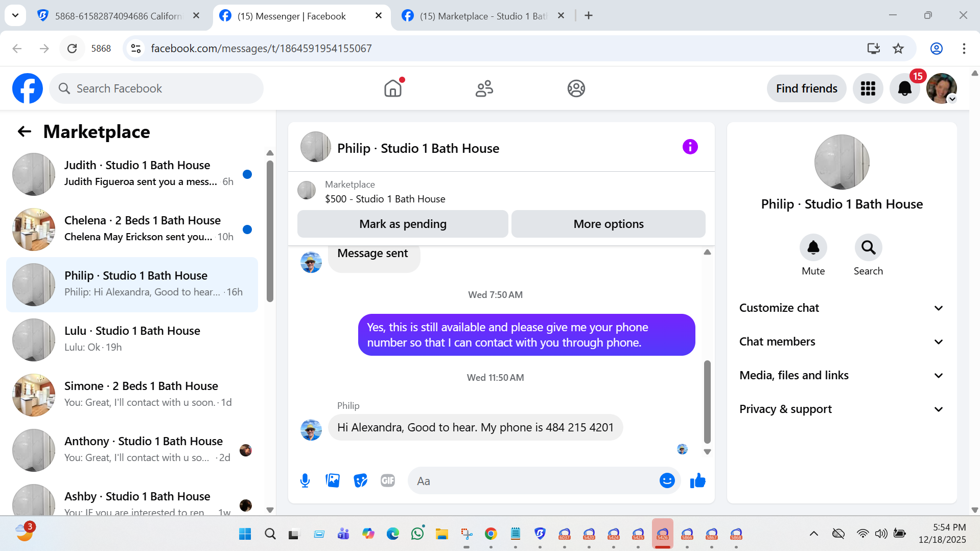Open Judith Studio 1 Bath House chat
Image resolution: width=980 pixels, height=551 pixels.
click(132, 174)
